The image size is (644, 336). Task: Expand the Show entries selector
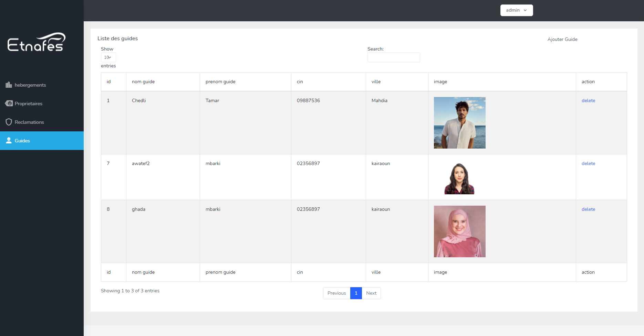click(x=108, y=57)
